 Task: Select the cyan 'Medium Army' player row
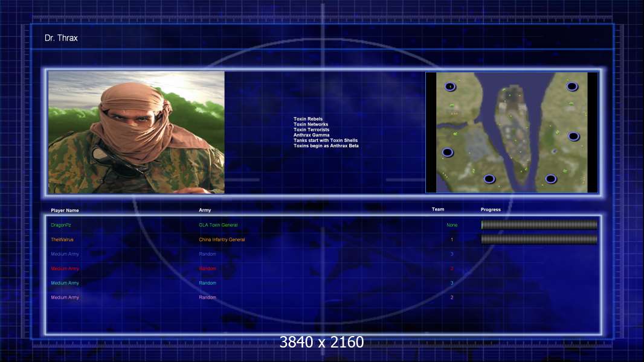click(65, 283)
